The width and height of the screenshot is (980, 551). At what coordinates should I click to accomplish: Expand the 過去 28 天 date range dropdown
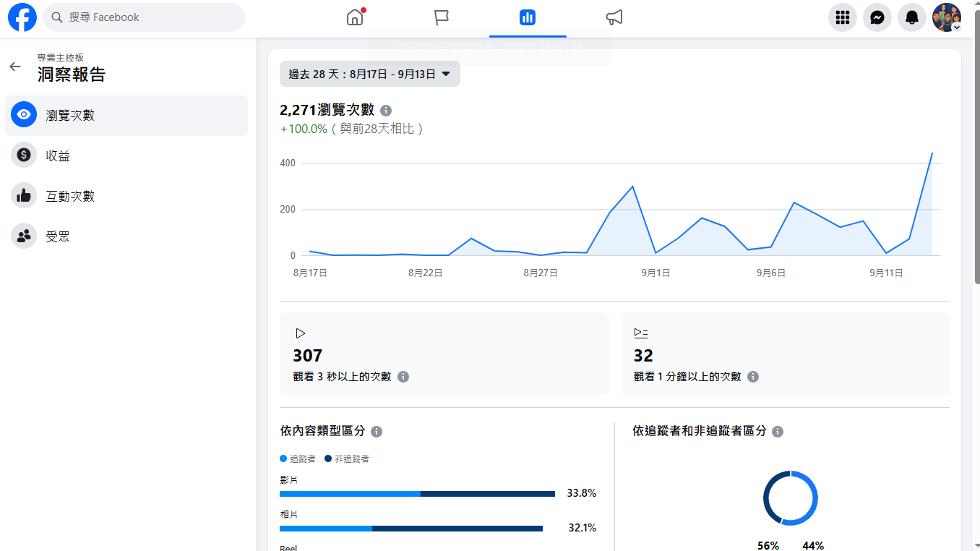pyautogui.click(x=369, y=74)
